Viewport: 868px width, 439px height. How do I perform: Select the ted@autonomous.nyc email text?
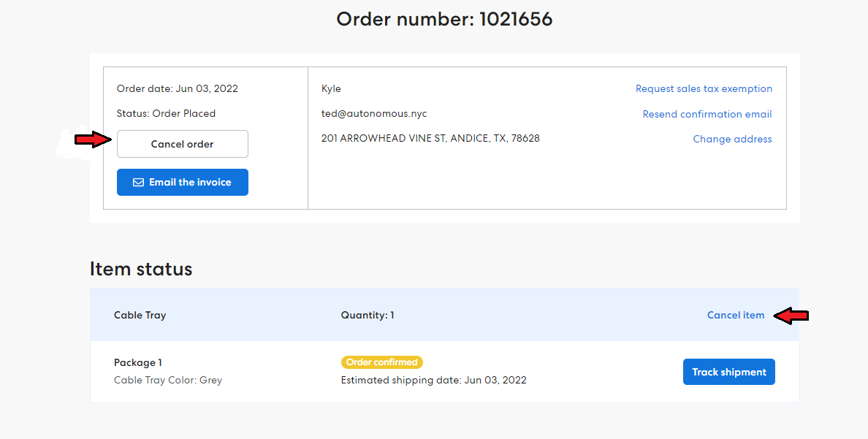tap(374, 114)
